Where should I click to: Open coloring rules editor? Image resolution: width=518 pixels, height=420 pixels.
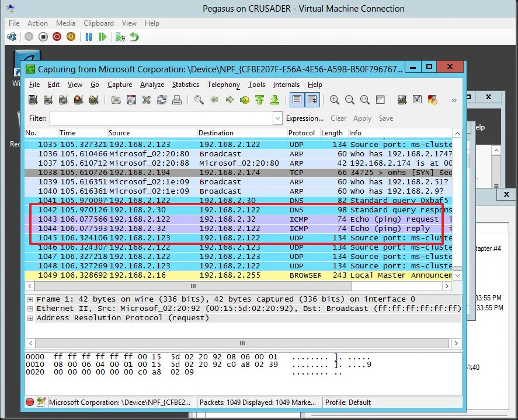[x=432, y=100]
